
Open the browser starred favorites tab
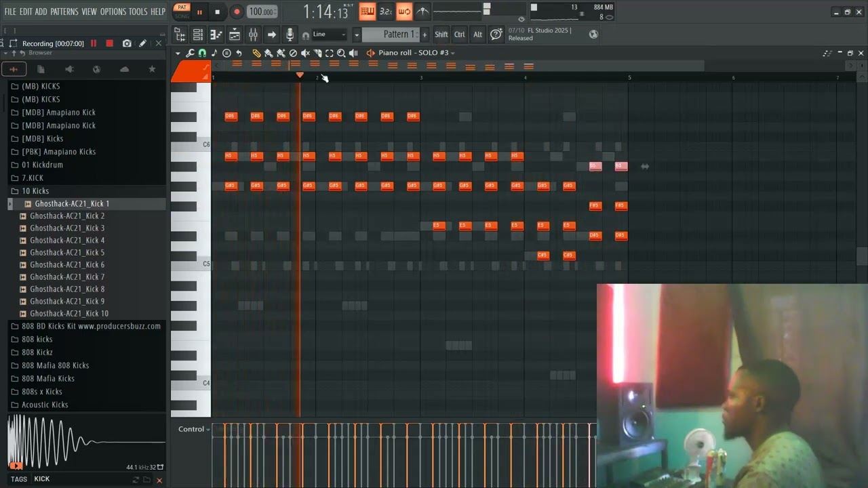(x=152, y=69)
